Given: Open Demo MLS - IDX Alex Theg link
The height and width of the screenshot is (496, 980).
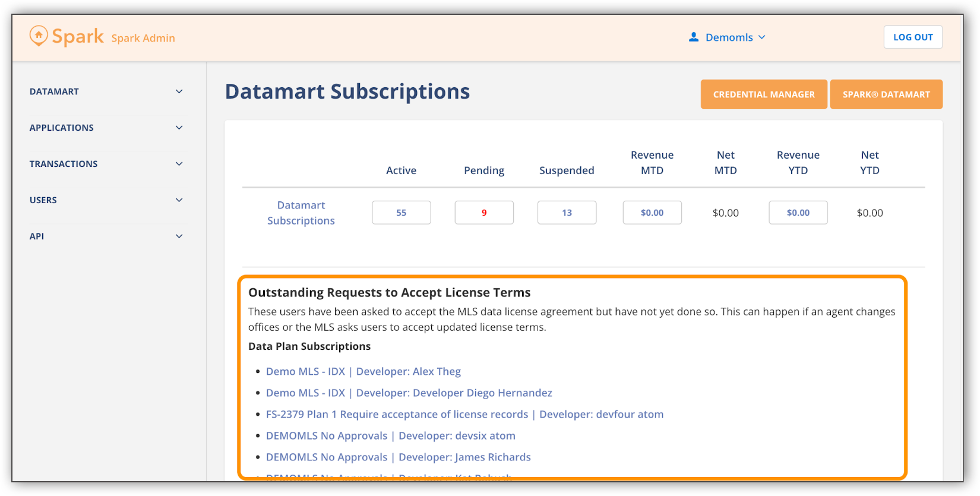Looking at the screenshot, I should click(x=363, y=371).
